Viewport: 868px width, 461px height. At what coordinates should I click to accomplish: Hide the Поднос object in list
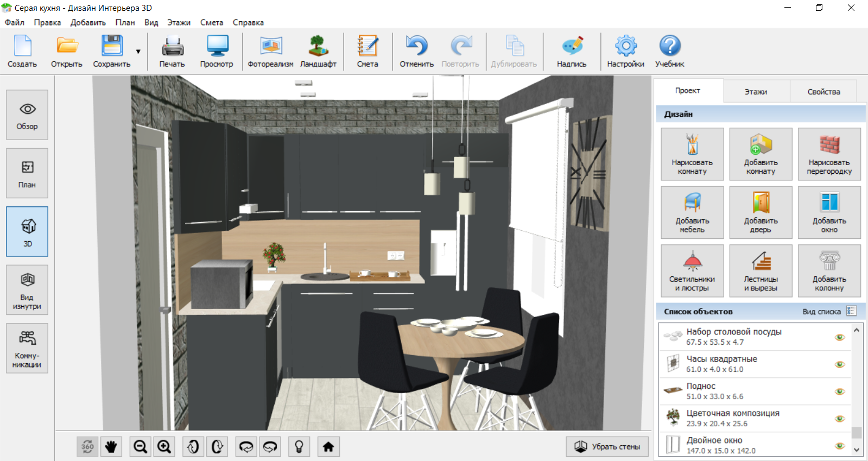pos(840,391)
